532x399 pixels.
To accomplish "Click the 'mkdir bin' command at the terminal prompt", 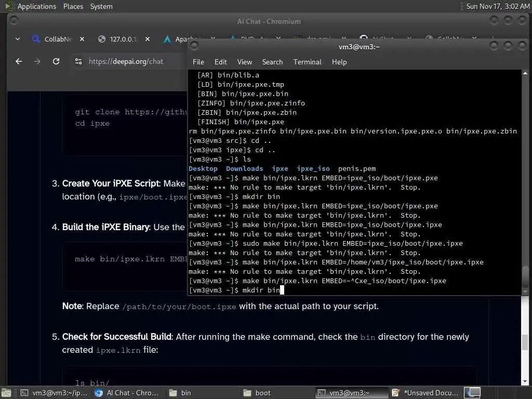I will (x=261, y=290).
